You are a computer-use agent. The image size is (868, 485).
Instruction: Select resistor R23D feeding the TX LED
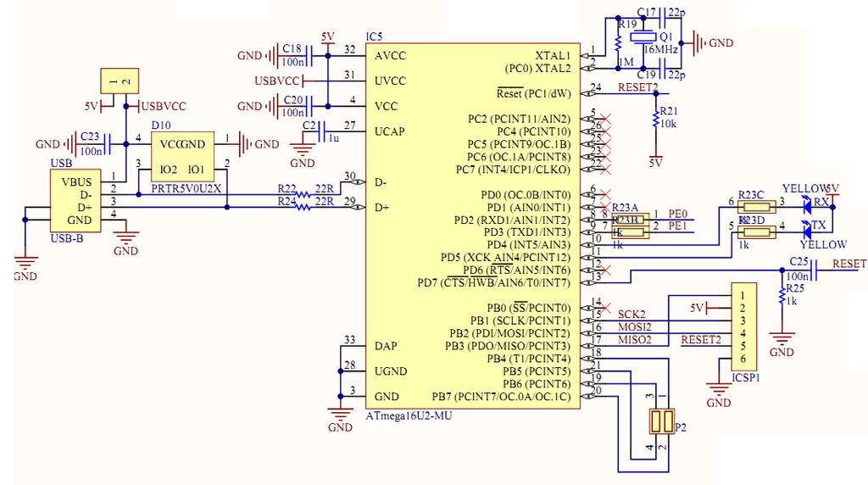tap(756, 232)
